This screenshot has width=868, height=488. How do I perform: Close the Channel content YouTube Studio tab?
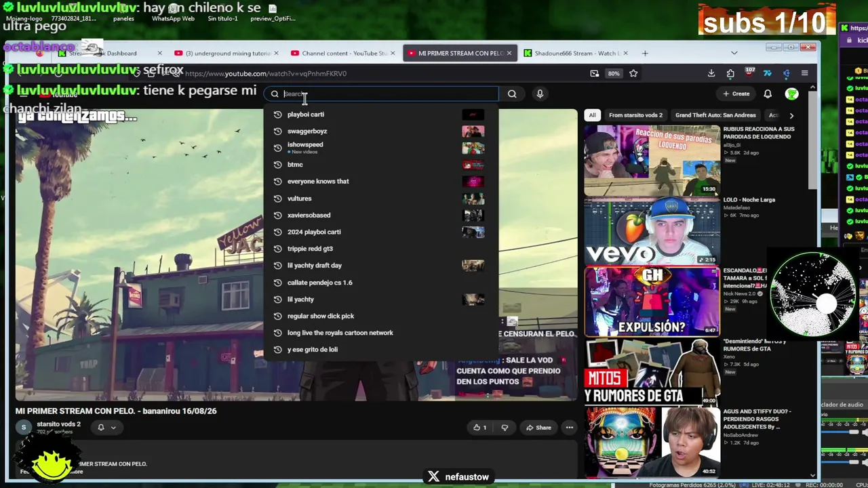click(x=393, y=53)
